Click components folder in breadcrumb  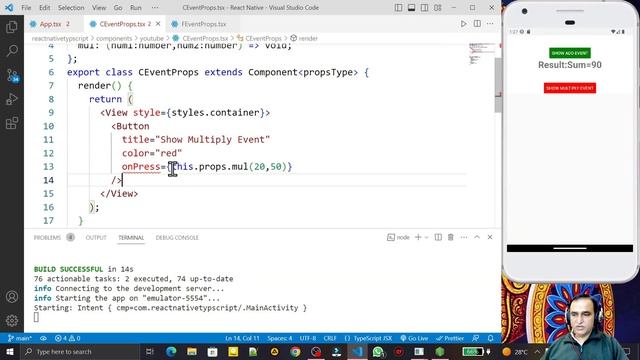tap(114, 38)
